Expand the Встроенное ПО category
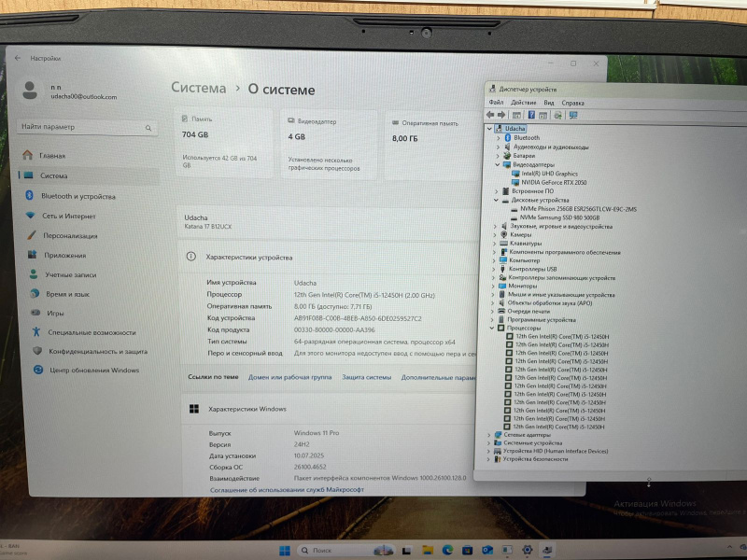This screenshot has width=747, height=560. (497, 191)
